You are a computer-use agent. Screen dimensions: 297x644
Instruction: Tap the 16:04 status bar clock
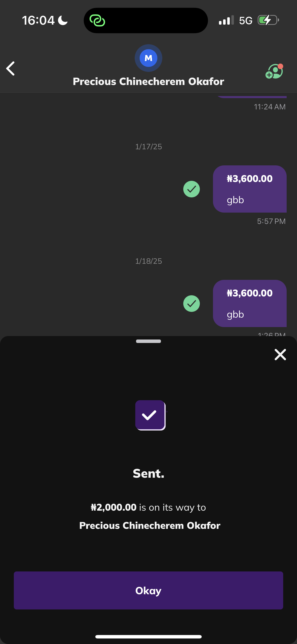38,20
